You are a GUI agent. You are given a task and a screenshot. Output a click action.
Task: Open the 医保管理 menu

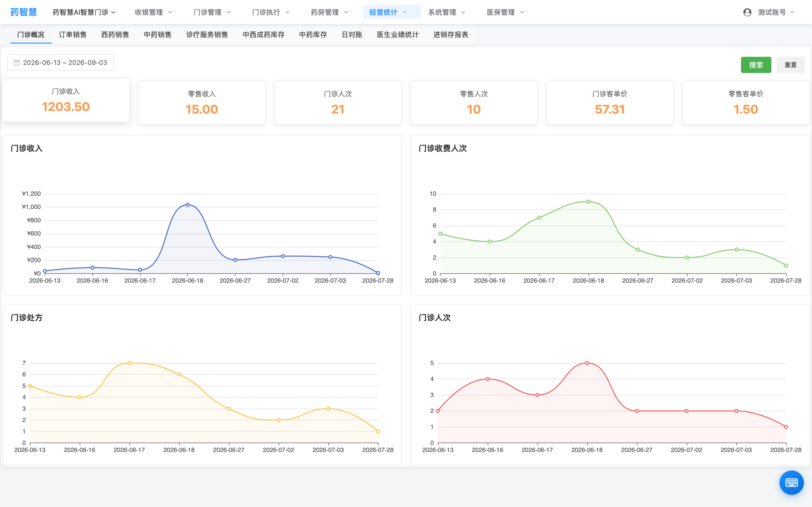[x=505, y=12]
